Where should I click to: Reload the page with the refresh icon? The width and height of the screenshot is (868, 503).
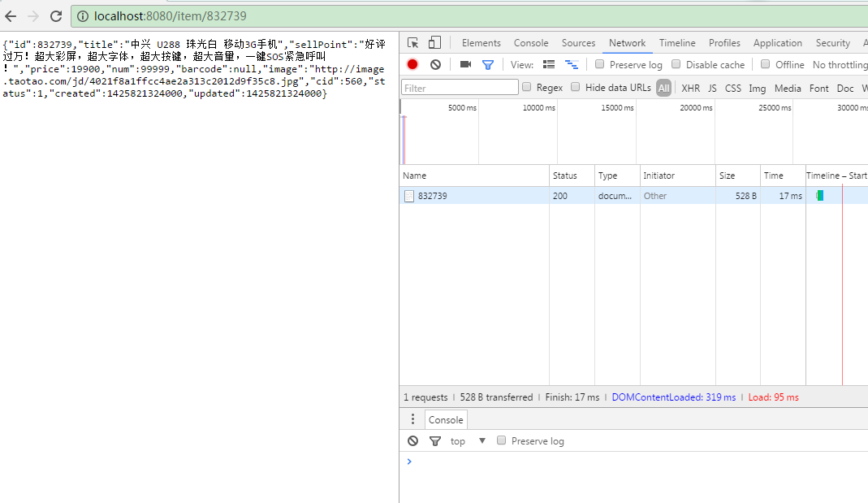(x=56, y=16)
